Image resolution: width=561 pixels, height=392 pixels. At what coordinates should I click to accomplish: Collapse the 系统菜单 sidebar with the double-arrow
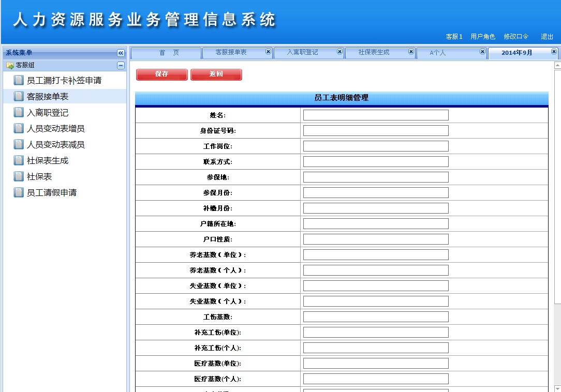(x=120, y=52)
